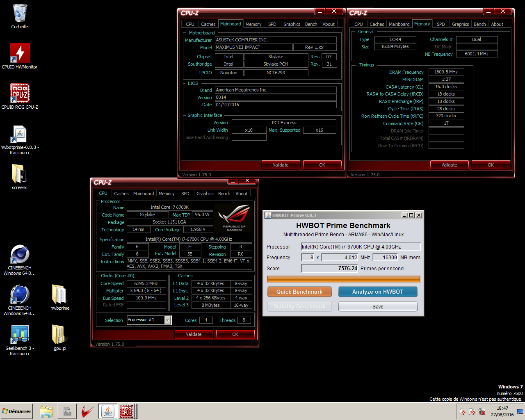525x420 pixels.
Task: Click the HWBOT Processor name field
Action: click(361, 247)
